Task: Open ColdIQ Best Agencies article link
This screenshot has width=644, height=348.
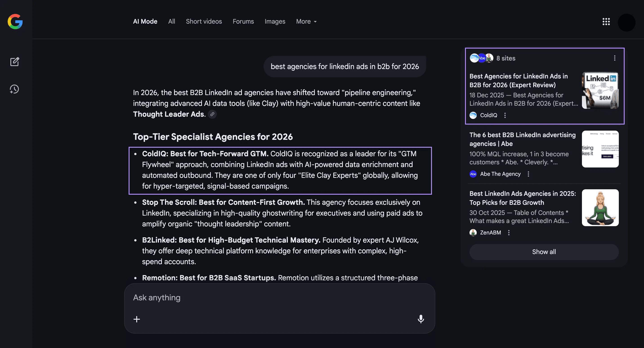Action: pos(518,80)
